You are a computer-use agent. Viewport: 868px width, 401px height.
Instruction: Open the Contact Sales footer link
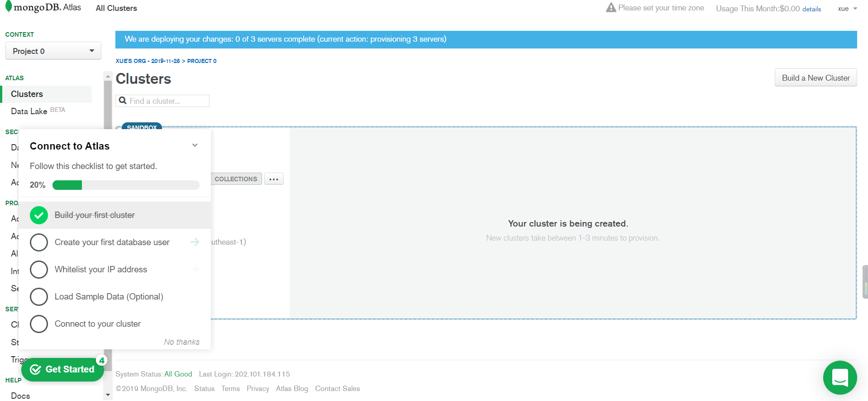point(338,389)
